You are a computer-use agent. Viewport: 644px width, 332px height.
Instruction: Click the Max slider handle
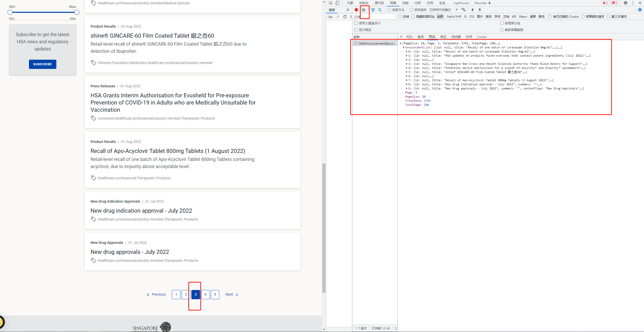click(x=77, y=12)
